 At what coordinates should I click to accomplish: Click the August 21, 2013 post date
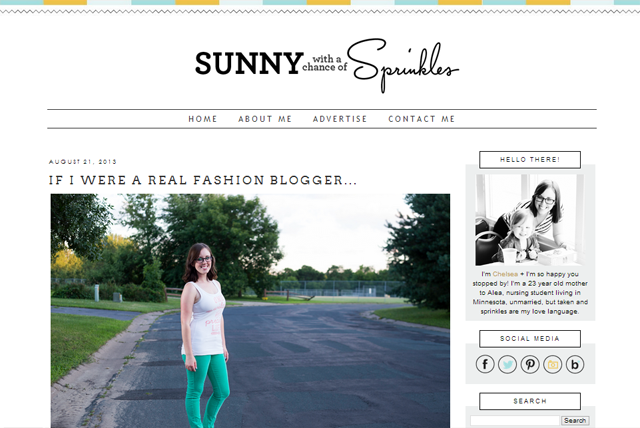click(82, 162)
